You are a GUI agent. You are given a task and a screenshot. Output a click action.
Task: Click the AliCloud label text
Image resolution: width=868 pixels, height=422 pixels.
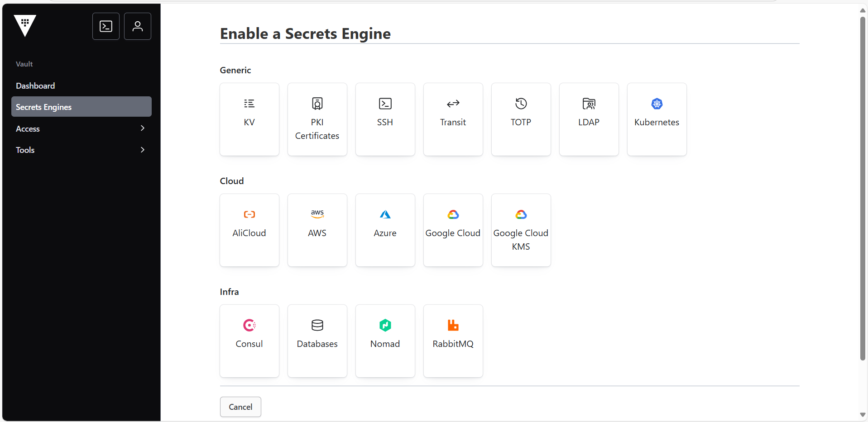coord(249,233)
